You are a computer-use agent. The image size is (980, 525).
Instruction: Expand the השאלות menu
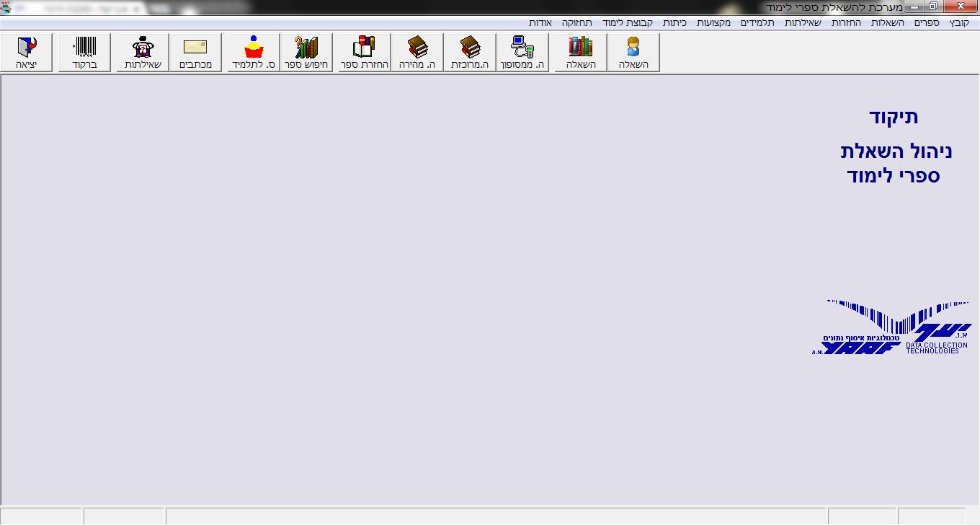887,23
